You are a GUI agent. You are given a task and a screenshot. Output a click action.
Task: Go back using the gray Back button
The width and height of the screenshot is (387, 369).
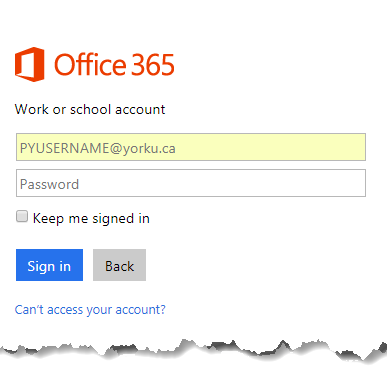tap(119, 265)
